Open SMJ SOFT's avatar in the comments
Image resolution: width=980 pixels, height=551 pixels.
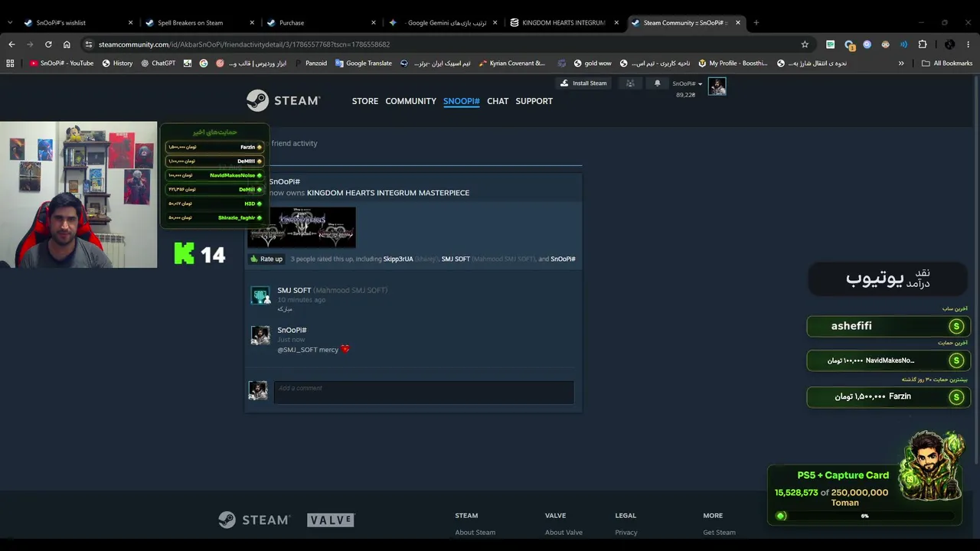pos(260,295)
